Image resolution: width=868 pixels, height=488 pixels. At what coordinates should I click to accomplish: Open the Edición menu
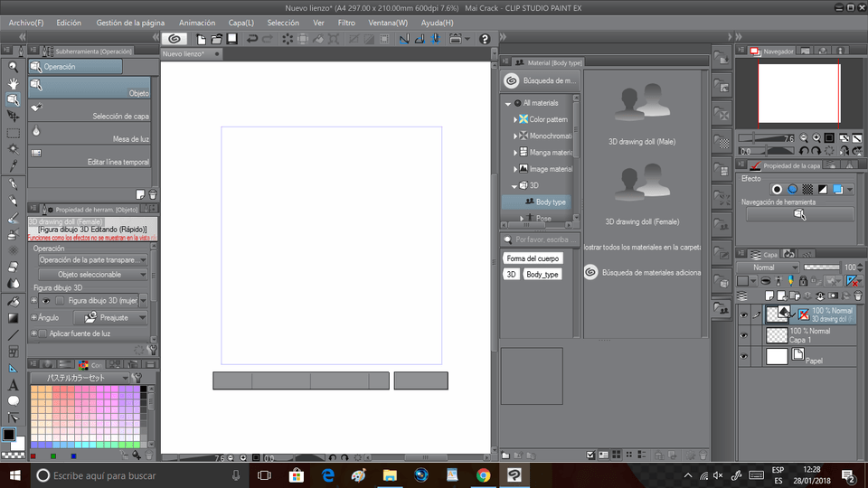(x=69, y=23)
